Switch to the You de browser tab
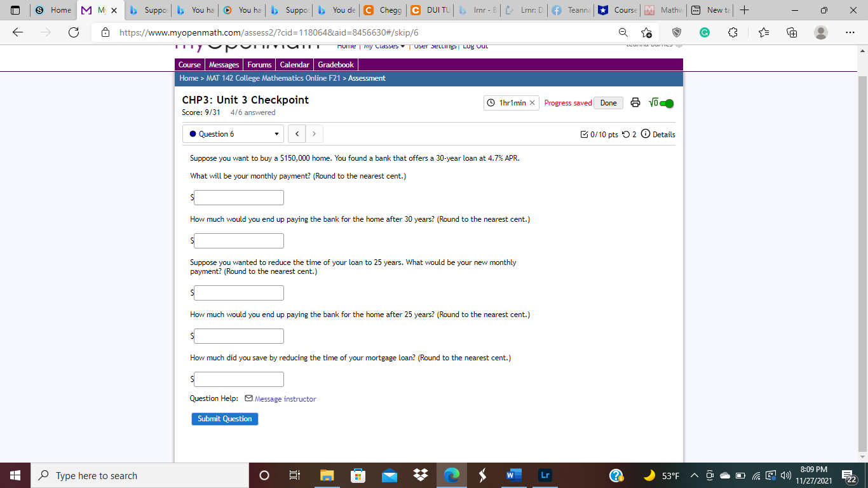868x488 pixels. tap(336, 10)
